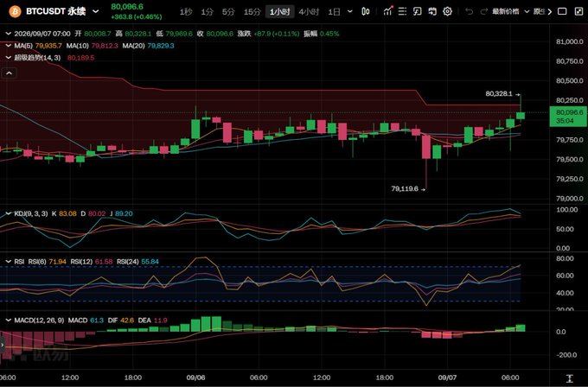Select the 1秒 timeframe

186,12
